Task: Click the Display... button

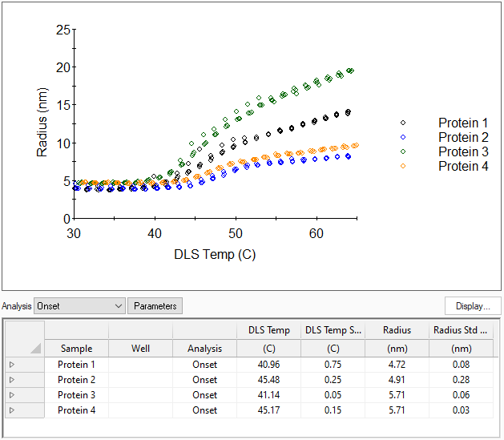Action: pyautogui.click(x=473, y=306)
